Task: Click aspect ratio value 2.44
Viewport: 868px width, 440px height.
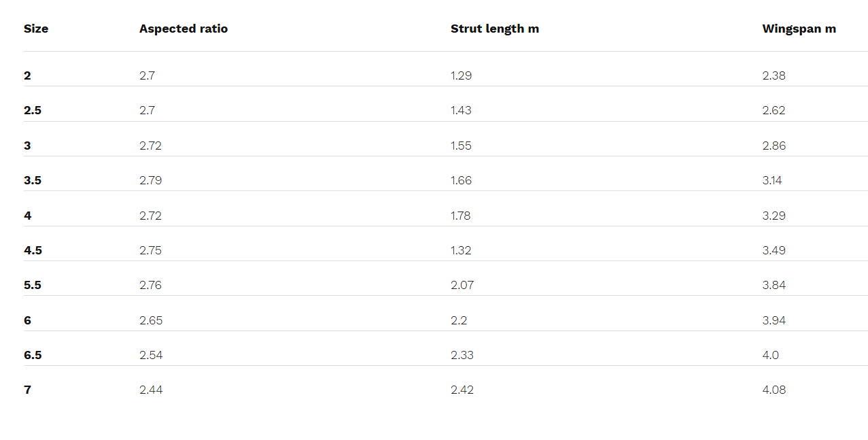Action: 151,390
